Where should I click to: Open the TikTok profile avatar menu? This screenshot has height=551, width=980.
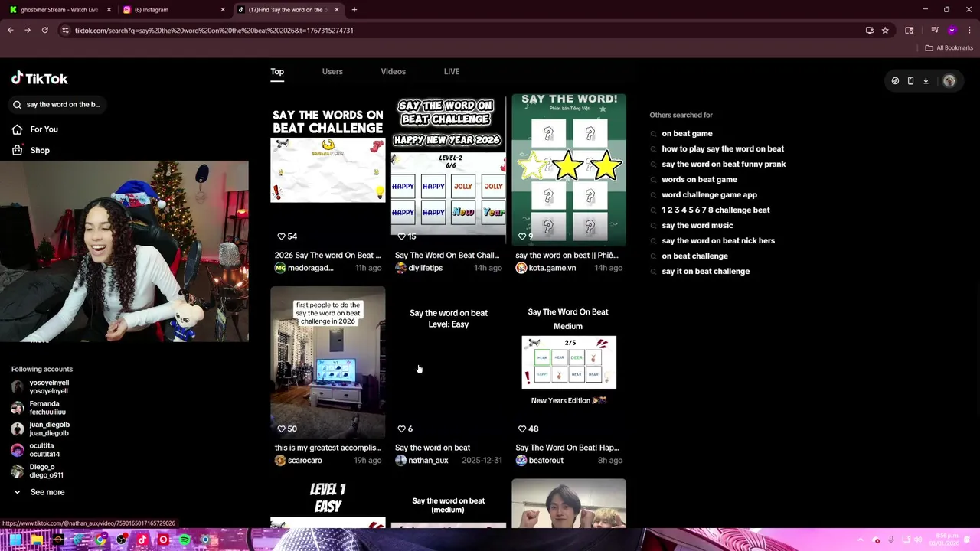pos(949,80)
